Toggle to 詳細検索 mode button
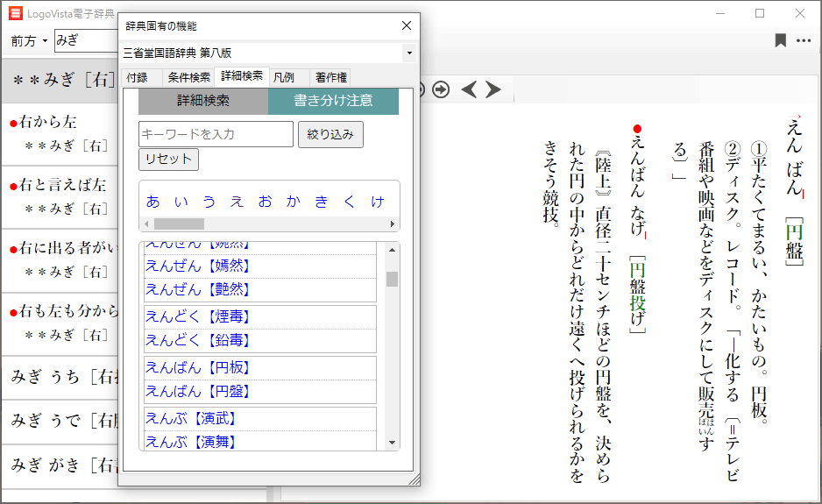This screenshot has height=504, width=822. click(203, 101)
